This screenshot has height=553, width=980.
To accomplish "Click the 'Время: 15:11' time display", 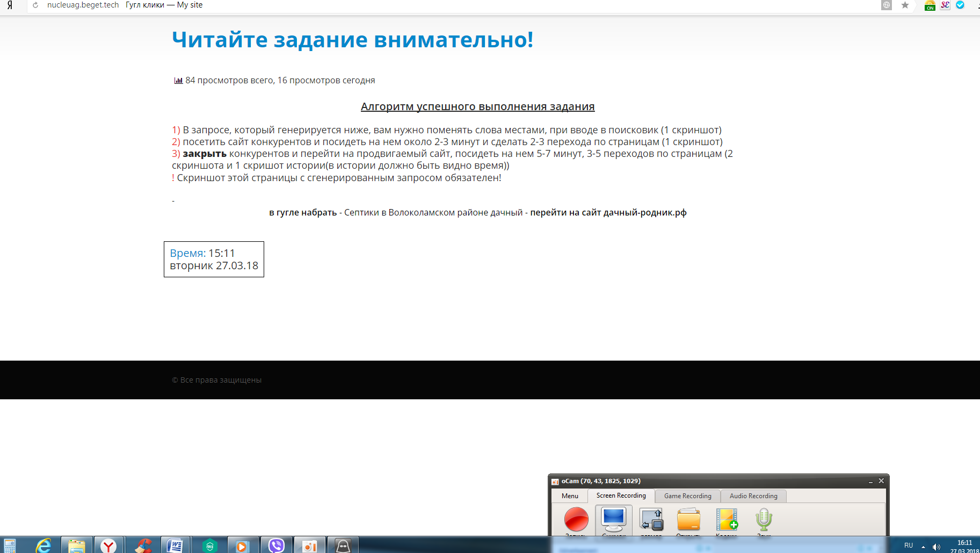I will (x=202, y=253).
